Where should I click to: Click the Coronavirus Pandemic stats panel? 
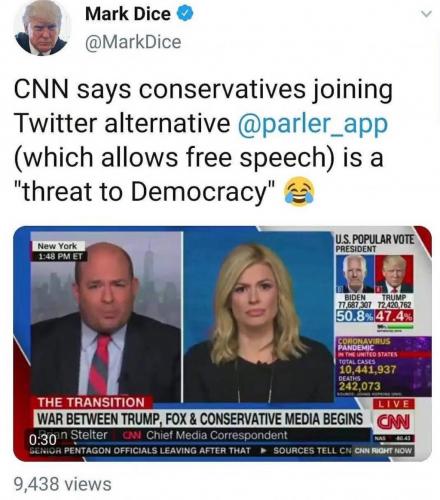[383, 366]
